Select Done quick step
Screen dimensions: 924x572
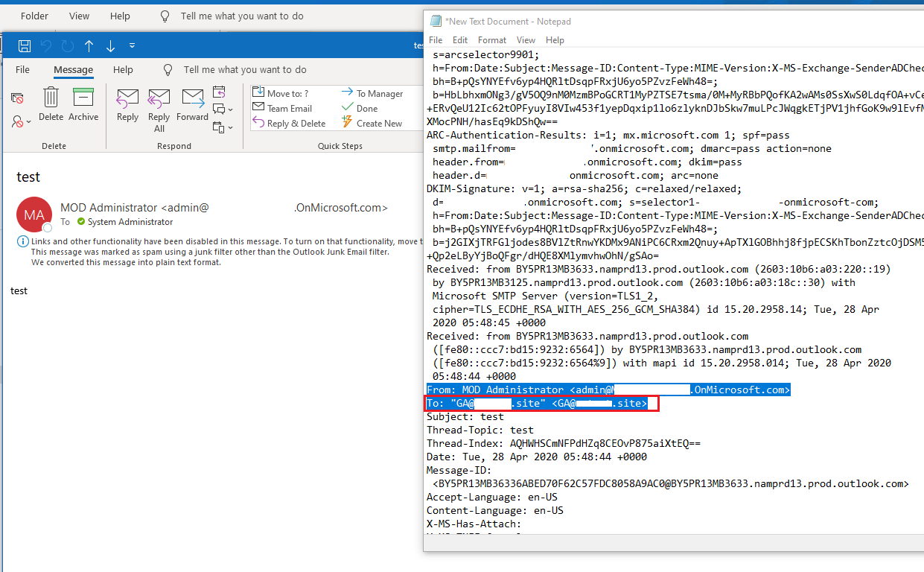360,108
